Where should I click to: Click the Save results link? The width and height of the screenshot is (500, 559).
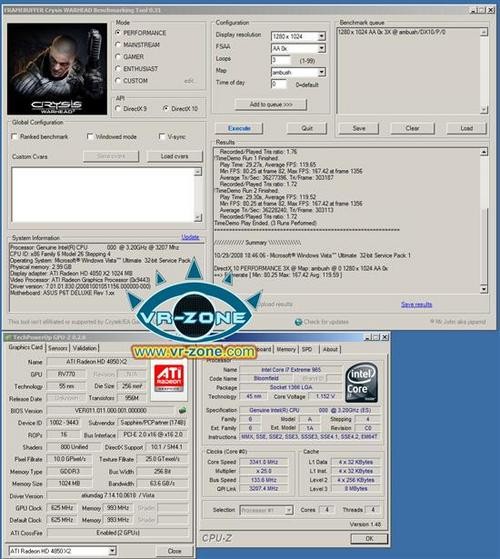tap(416, 304)
